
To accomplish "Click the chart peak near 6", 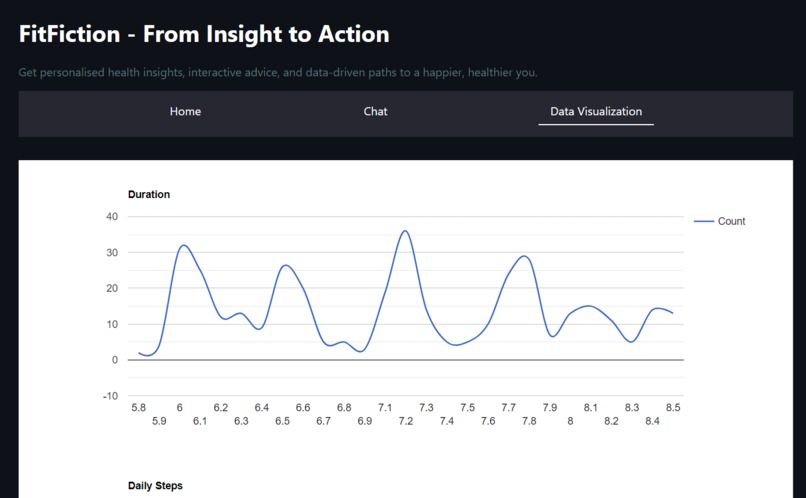I will click(184, 245).
